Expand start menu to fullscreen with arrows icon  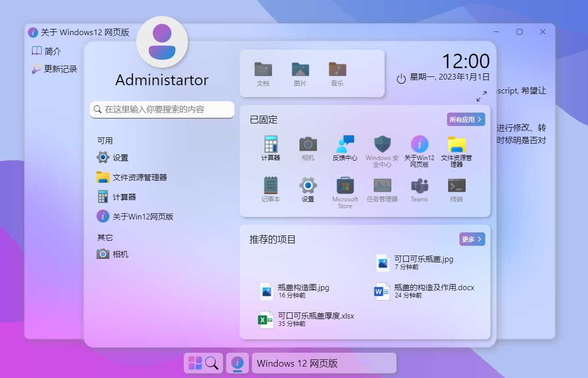pos(481,96)
